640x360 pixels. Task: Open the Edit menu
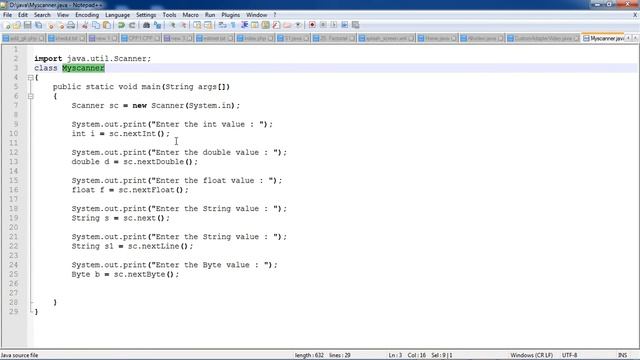pos(23,15)
